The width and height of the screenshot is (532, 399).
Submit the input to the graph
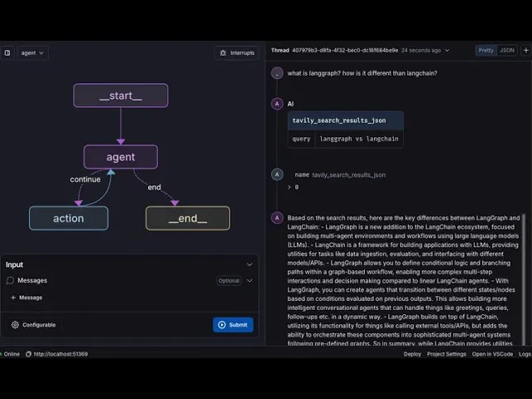click(x=233, y=325)
